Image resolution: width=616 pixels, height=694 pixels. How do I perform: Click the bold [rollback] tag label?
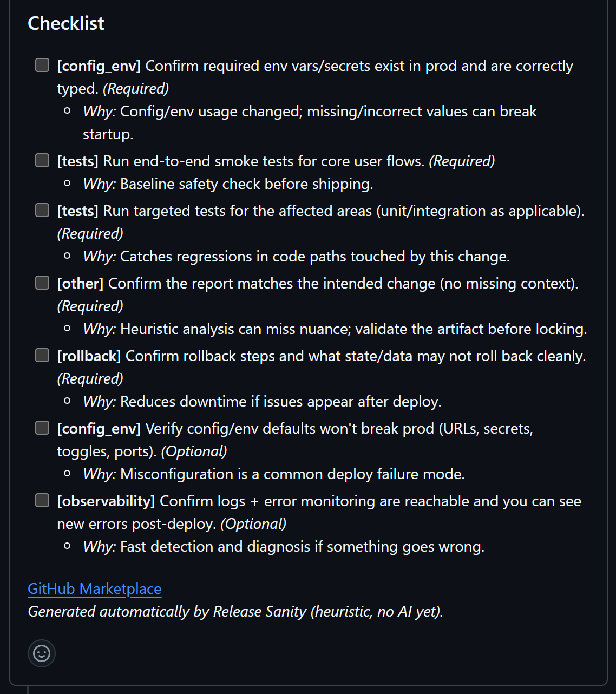pos(89,356)
